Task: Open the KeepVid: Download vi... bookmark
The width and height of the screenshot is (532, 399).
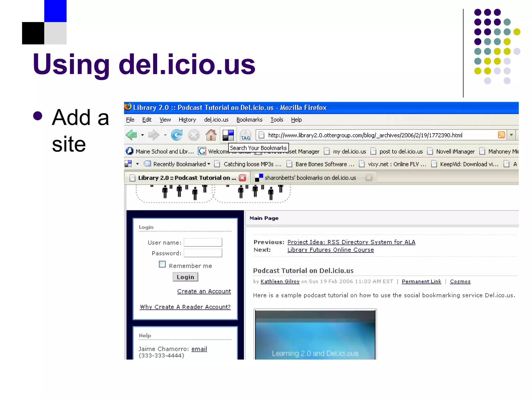Action: tap(465, 164)
